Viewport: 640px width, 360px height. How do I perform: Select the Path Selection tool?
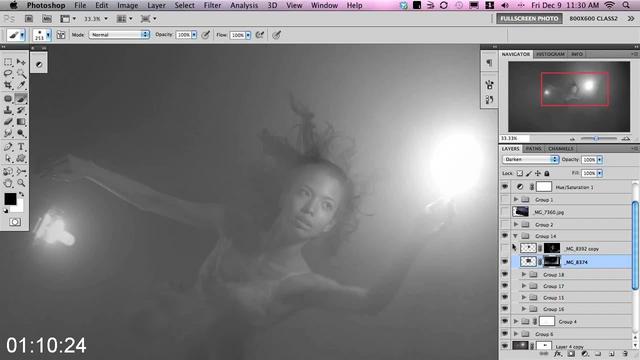8,159
